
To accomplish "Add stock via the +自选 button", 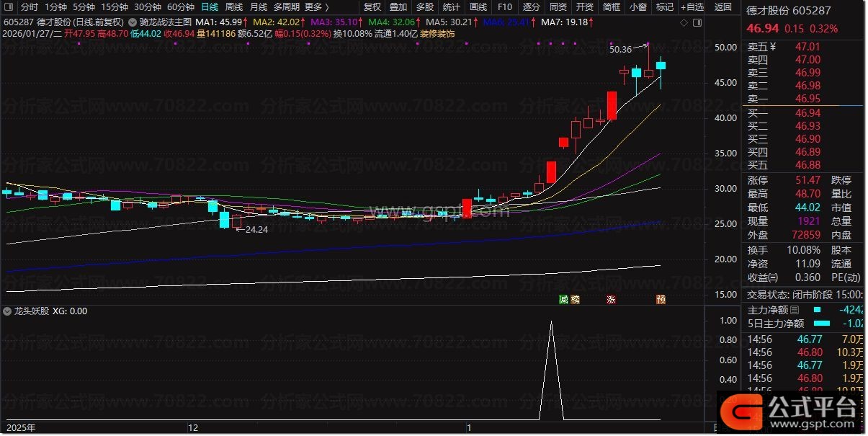I will (690, 7).
